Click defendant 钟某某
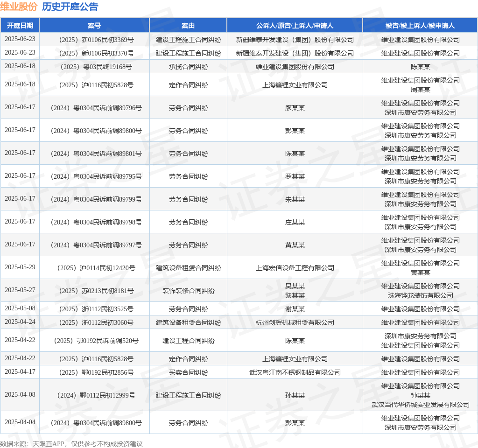Screen dimensions: 478x448 tap(421, 395)
